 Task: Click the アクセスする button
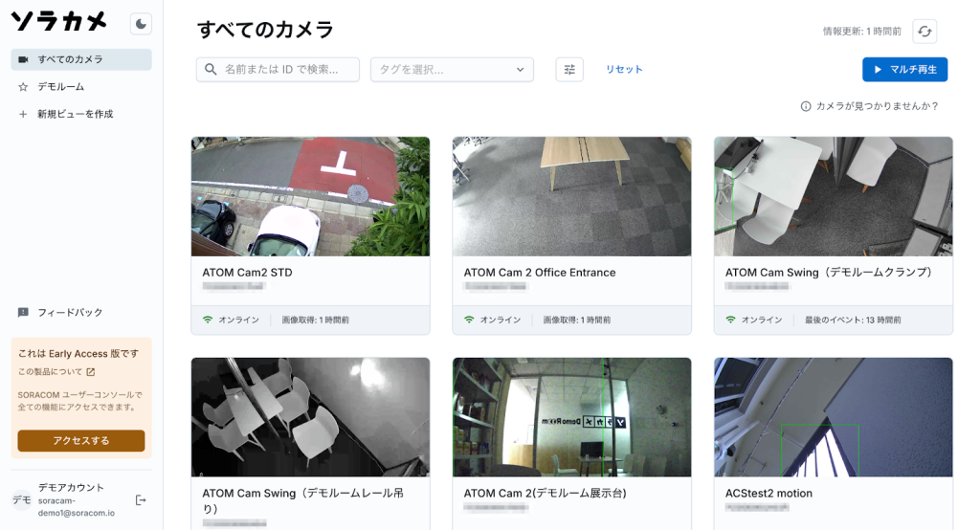coord(81,441)
